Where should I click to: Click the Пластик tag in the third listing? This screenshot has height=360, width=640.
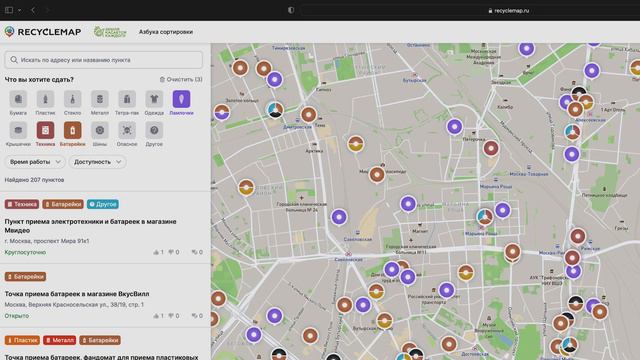tap(22, 340)
